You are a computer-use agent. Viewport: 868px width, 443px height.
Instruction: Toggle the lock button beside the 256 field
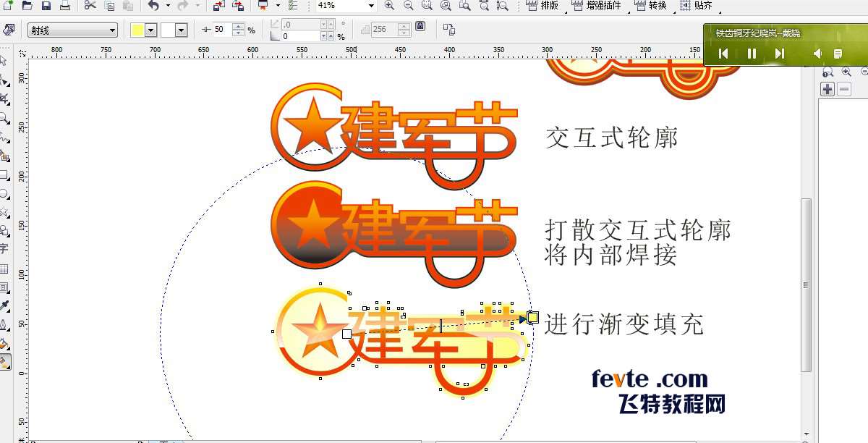420,27
